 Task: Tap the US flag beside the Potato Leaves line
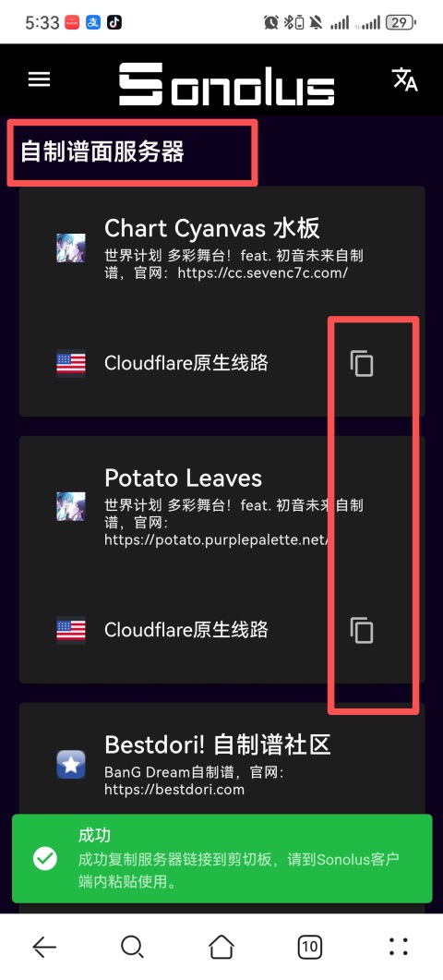point(71,630)
